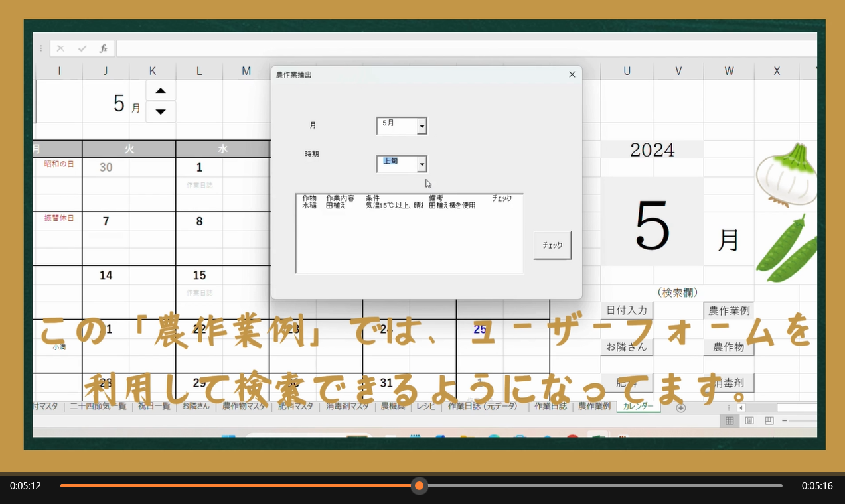Image resolution: width=845 pixels, height=504 pixels.
Task: Click the 農作物 button
Action: 728,347
